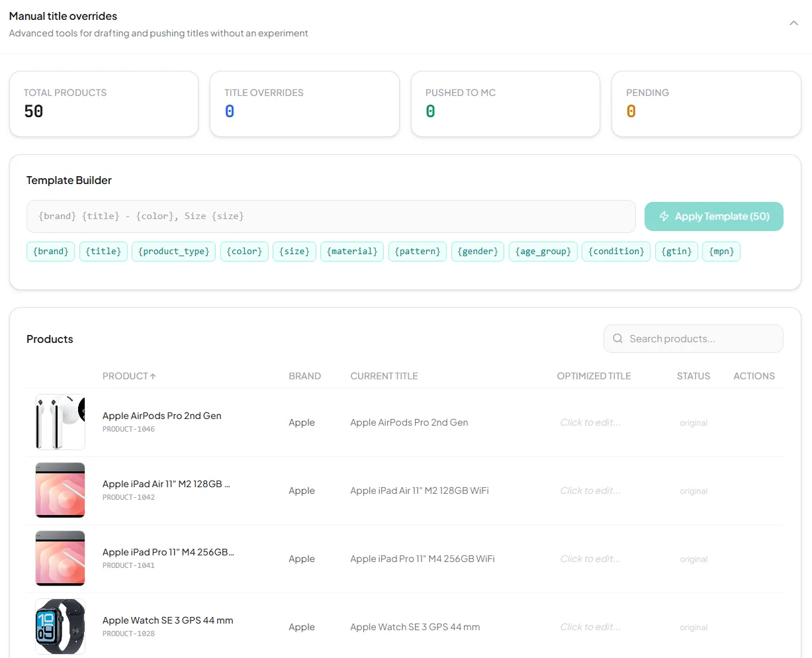Image resolution: width=812 pixels, height=658 pixels.
Task: Edit optimized title for iPad Pro row
Action: coord(590,559)
